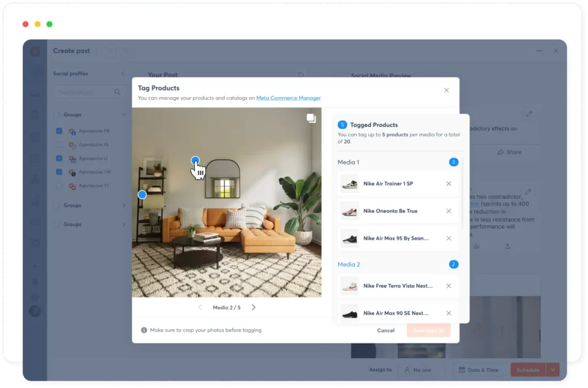Click the Schedule button
Viewport: 588px width, 388px height.
pos(528,370)
